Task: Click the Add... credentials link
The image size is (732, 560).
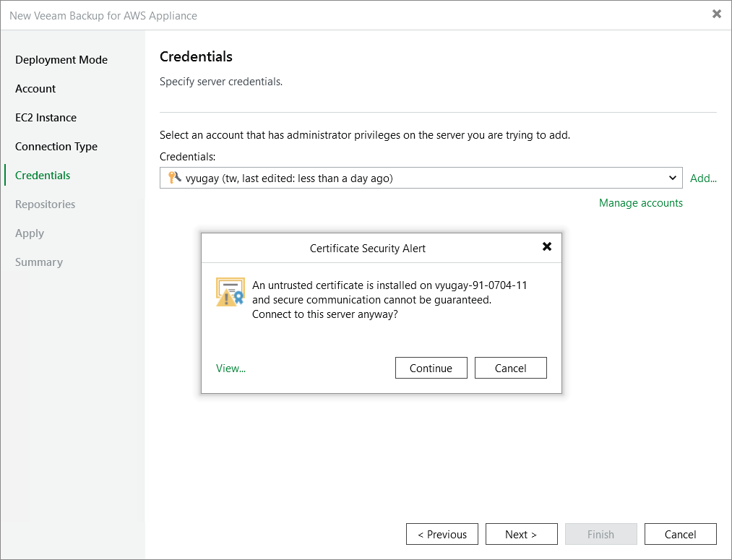Action: (703, 178)
